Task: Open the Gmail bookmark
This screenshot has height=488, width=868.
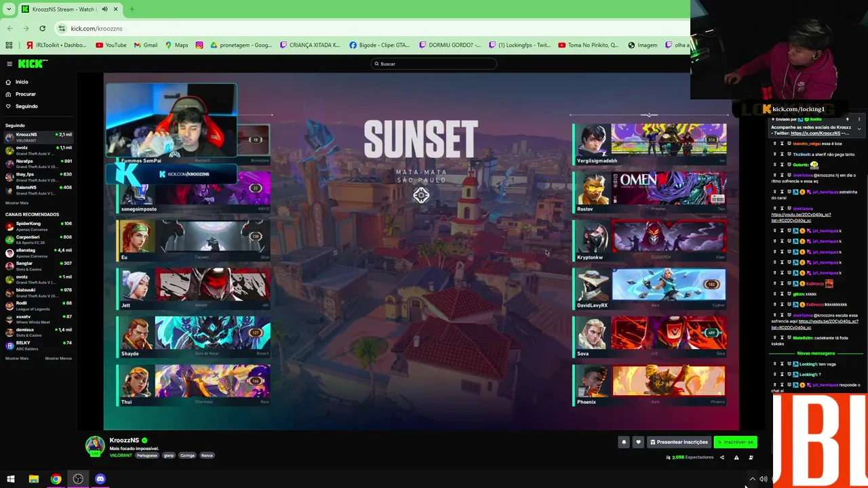Action: click(146, 45)
